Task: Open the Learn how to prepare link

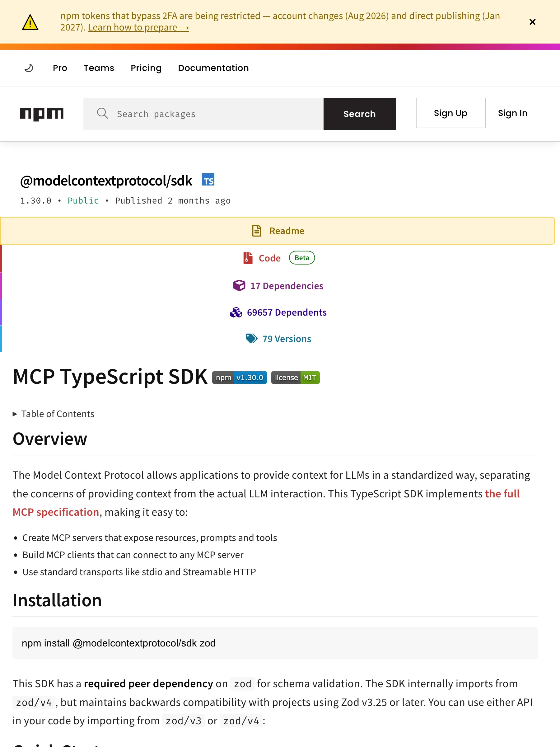Action: pos(138,27)
